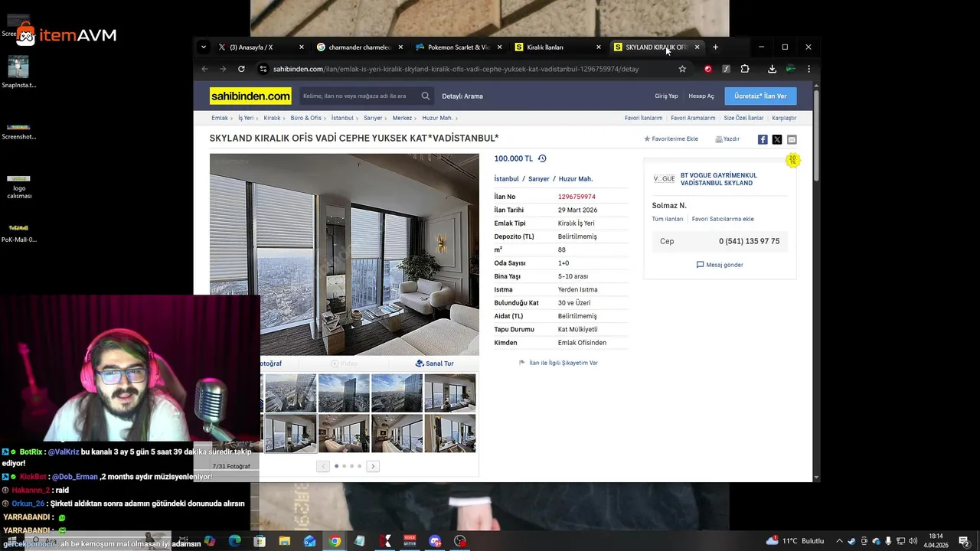The image size is (980, 551).
Task: Share listing on Facebook
Action: [x=763, y=139]
